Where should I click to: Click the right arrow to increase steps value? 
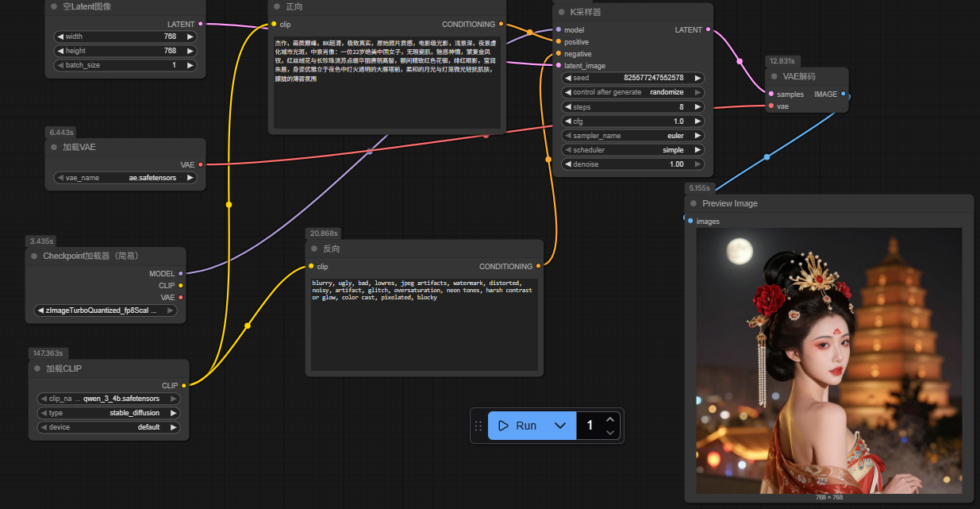pos(698,106)
